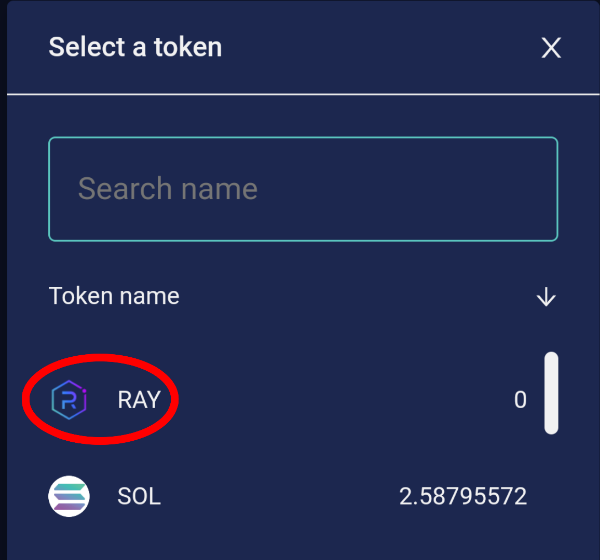
Task: Select the RAY token label
Action: pos(139,400)
